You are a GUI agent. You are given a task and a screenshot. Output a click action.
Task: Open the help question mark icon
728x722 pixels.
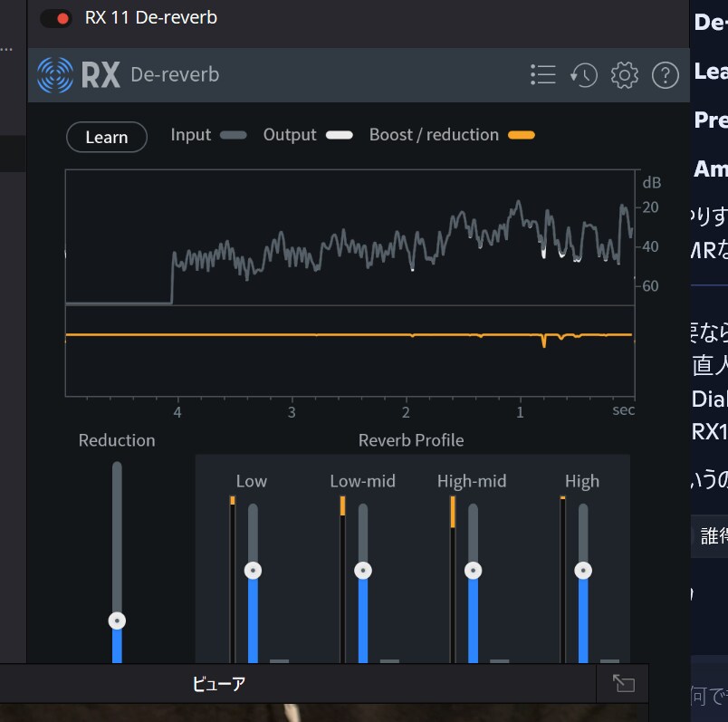[x=666, y=75]
